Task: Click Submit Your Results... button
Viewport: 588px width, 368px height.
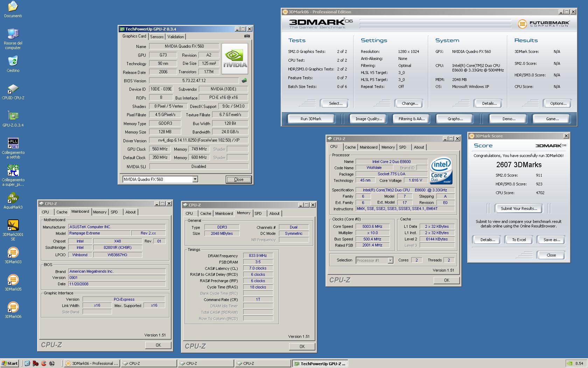Action: click(x=518, y=209)
